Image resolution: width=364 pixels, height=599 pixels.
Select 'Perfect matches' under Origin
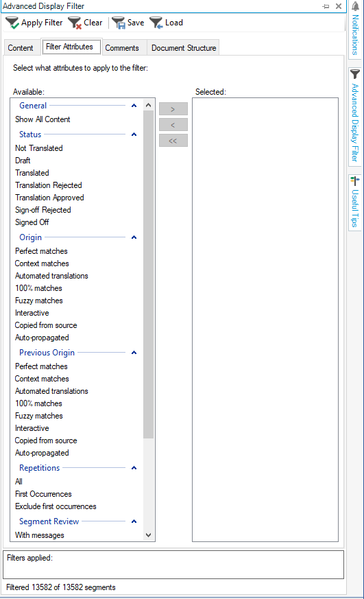pos(41,251)
